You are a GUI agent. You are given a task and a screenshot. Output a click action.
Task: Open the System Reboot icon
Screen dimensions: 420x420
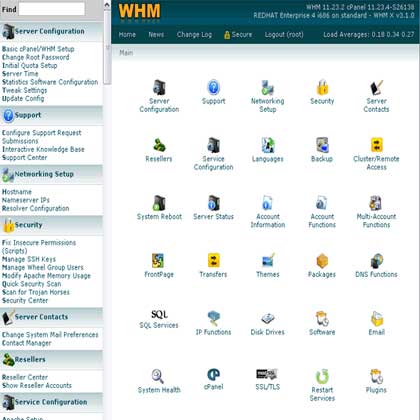159,203
